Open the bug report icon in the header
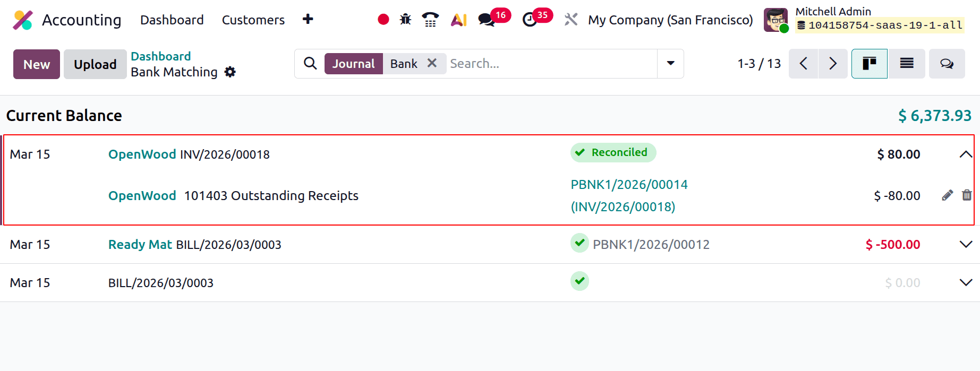 click(405, 19)
